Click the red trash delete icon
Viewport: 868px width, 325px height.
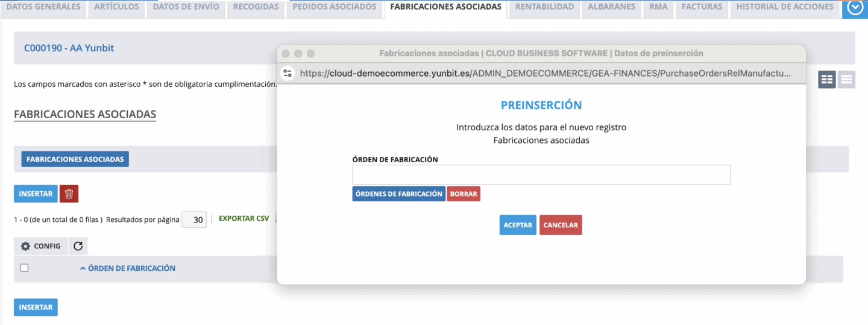69,194
